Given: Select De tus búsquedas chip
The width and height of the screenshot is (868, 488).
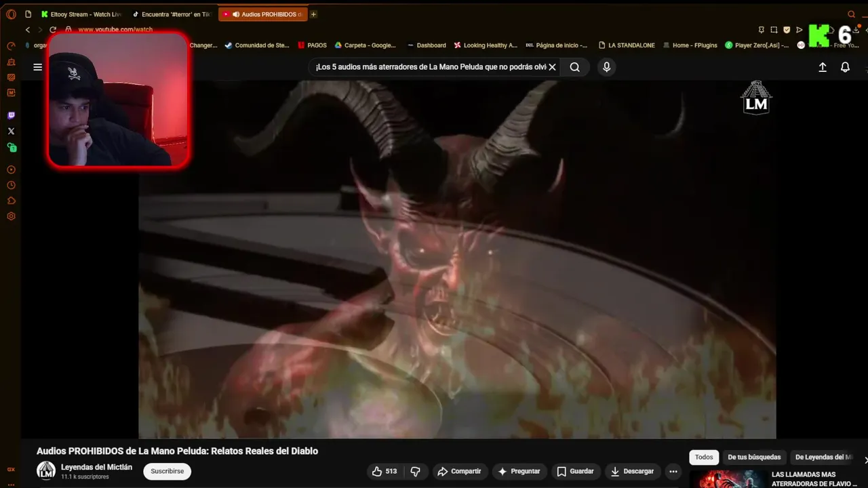Looking at the screenshot, I should [x=754, y=457].
